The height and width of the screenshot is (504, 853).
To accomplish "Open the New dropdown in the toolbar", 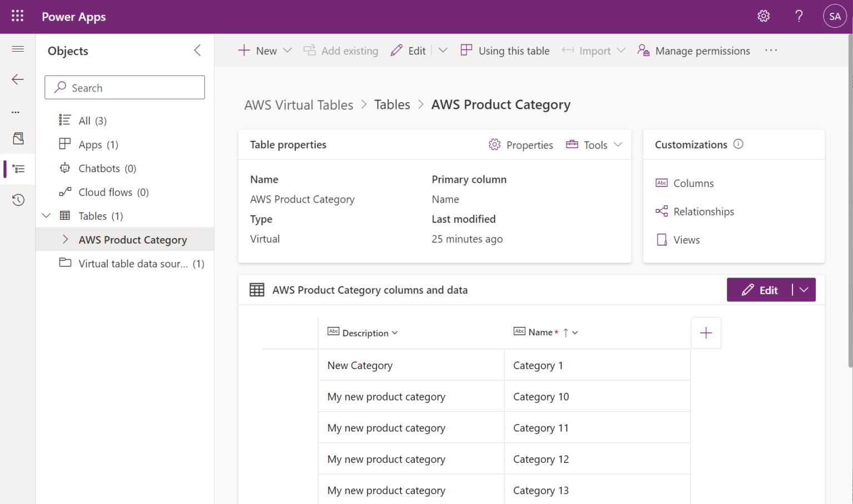I will pos(288,50).
